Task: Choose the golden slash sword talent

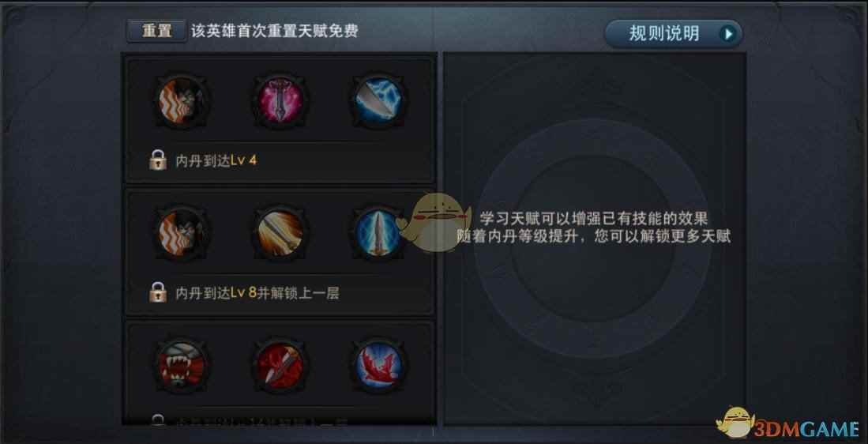Action: (280, 234)
